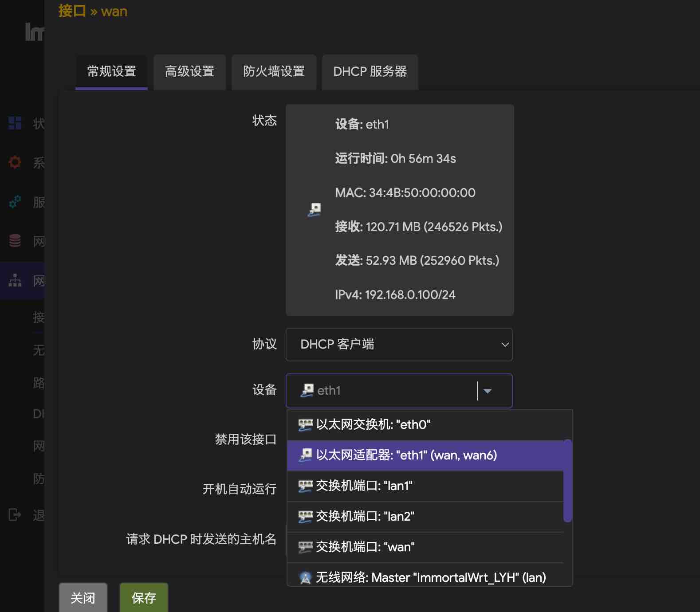Click the port icon beside "wan" option
This screenshot has height=612, width=700.
pos(305,547)
